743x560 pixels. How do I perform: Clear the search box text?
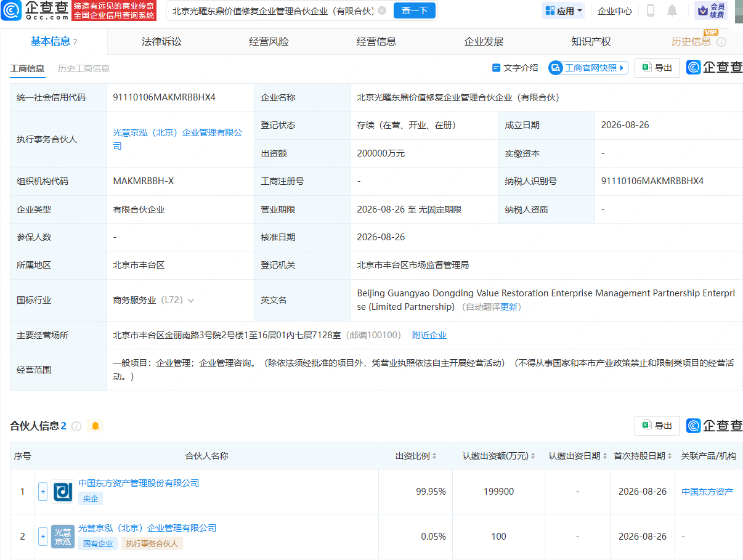click(382, 10)
